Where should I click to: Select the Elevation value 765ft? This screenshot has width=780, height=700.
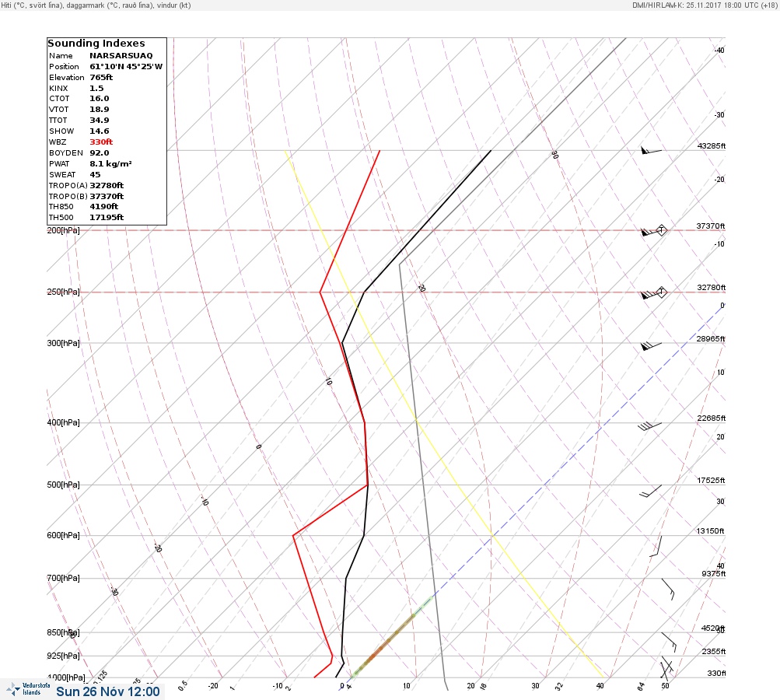click(101, 78)
